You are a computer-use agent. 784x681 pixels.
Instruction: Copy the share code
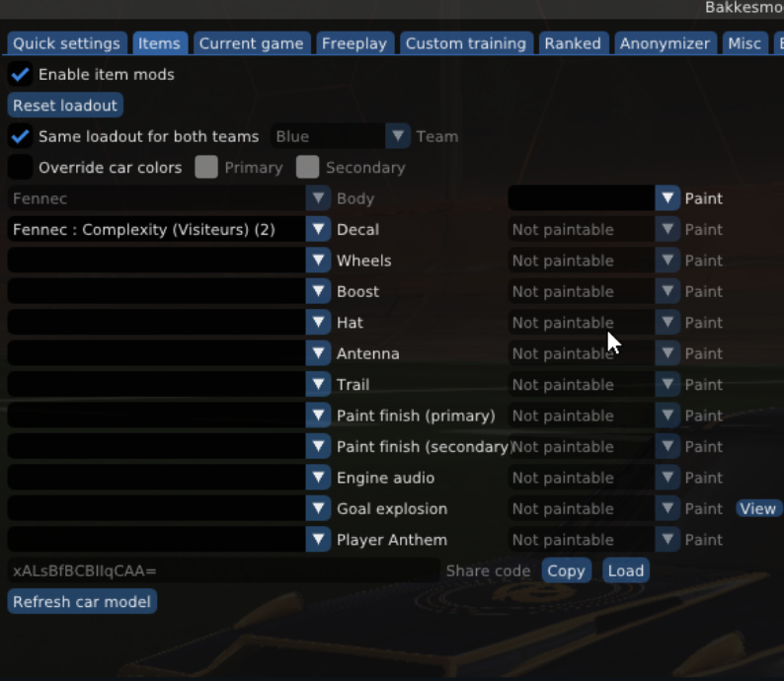[x=566, y=570]
